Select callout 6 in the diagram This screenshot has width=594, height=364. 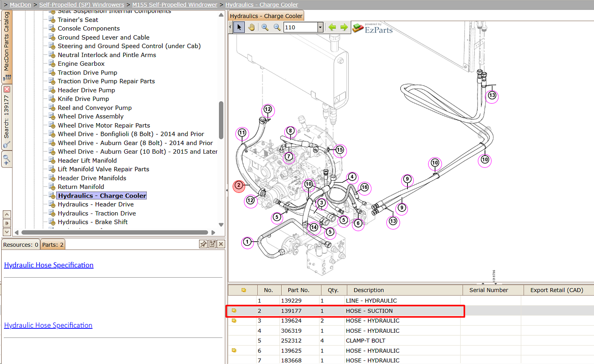(358, 223)
